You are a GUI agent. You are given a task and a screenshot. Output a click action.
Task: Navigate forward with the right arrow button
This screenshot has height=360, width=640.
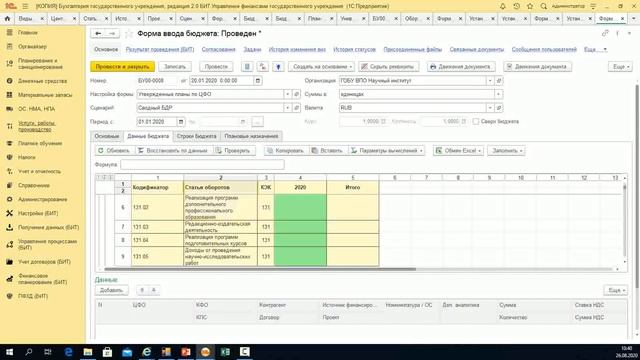[x=112, y=33]
